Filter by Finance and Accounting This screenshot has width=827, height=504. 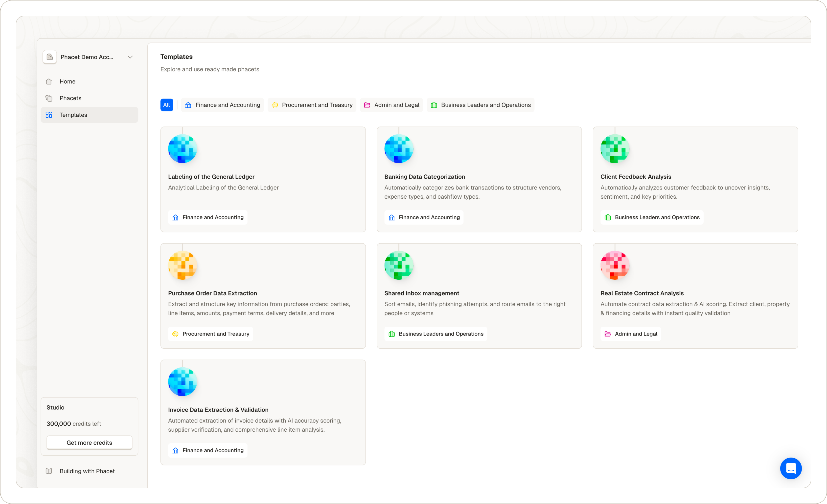click(x=223, y=105)
